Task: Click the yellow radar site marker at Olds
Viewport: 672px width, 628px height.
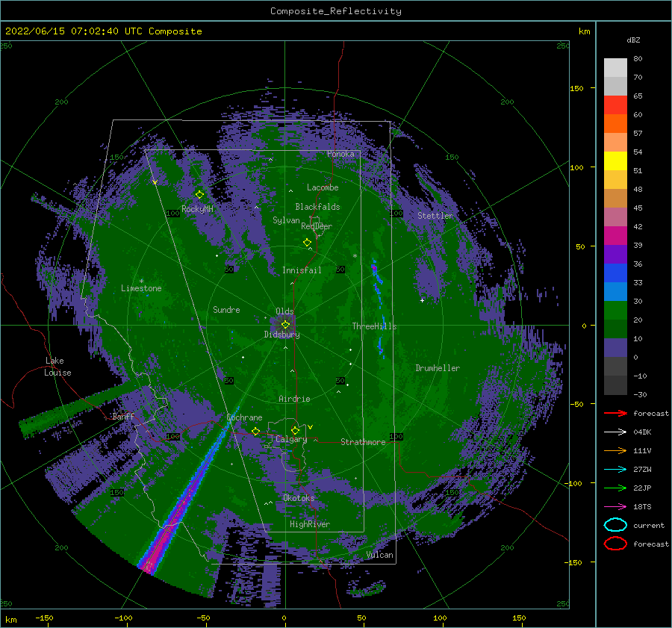Action: point(285,325)
